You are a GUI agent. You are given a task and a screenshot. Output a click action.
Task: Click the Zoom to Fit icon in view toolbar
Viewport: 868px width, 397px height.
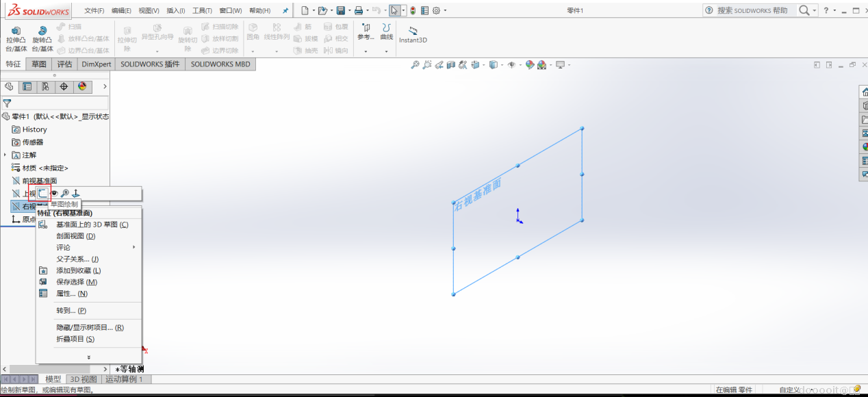[x=415, y=65]
